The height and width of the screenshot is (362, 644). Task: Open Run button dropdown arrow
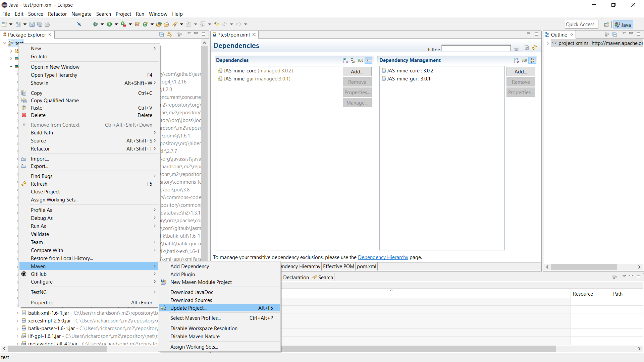click(x=116, y=24)
